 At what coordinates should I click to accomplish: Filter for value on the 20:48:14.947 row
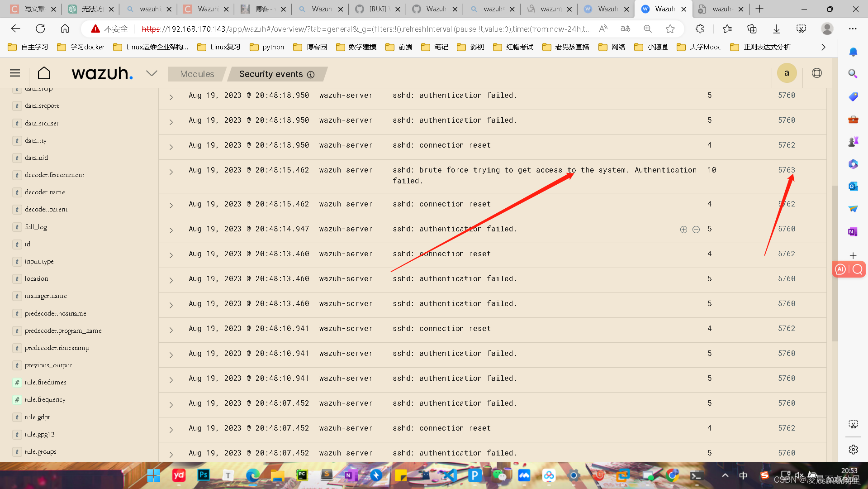pyautogui.click(x=683, y=230)
